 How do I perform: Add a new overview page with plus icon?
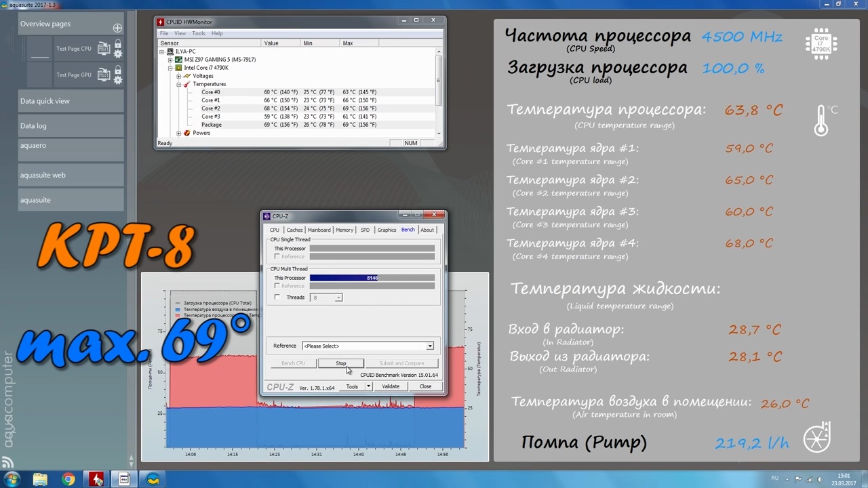point(117,28)
